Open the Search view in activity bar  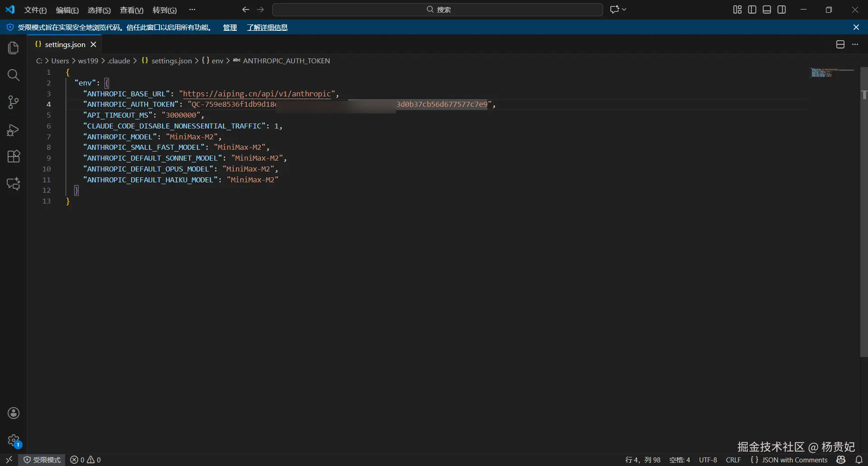click(14, 75)
